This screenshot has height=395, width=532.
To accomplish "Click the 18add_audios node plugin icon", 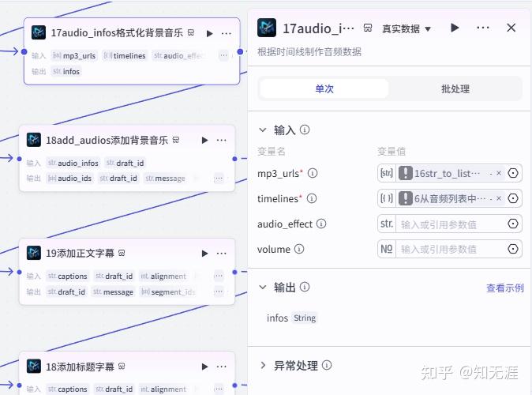I will point(34,140).
